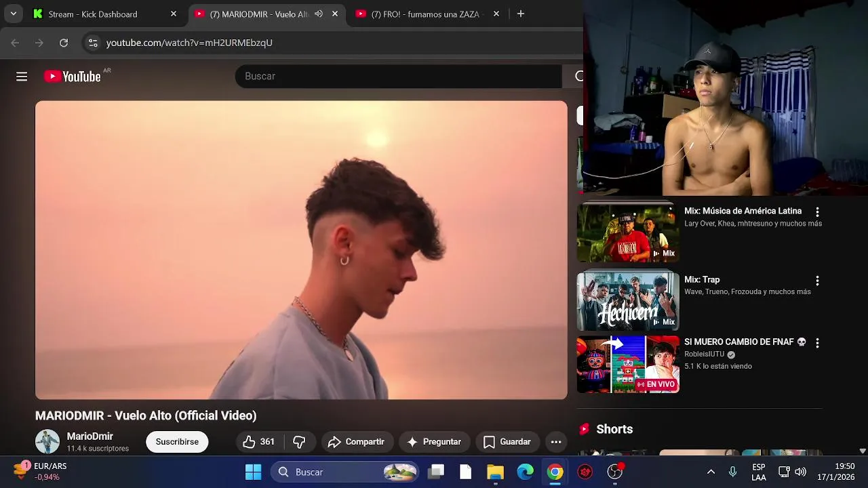Screen dimensions: 868x488
Task: Close the FRO! fumamos una ZAZA tab
Action: pyautogui.click(x=496, y=14)
